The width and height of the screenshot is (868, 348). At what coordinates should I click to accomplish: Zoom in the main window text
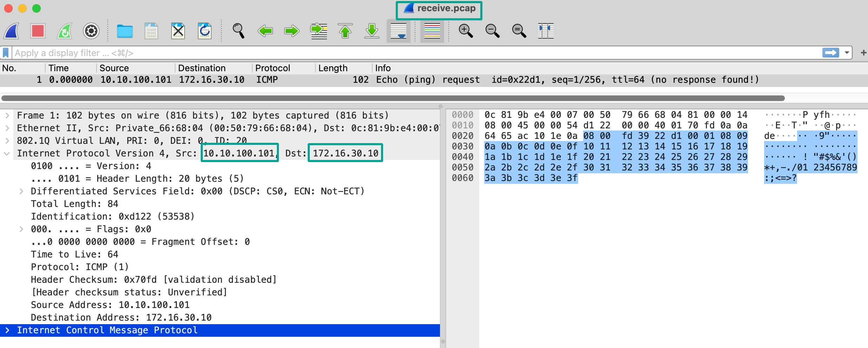466,31
